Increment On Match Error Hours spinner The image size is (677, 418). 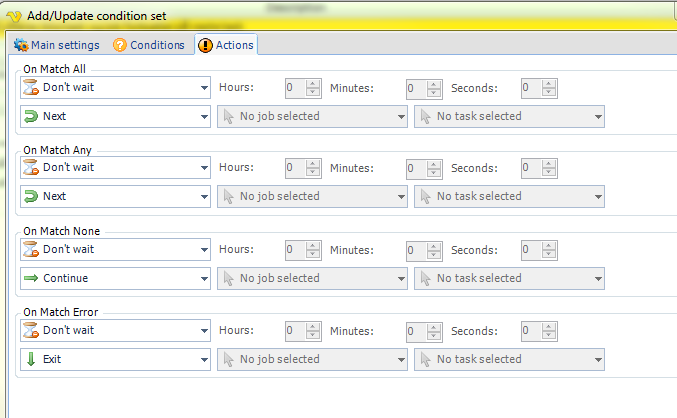(x=312, y=327)
